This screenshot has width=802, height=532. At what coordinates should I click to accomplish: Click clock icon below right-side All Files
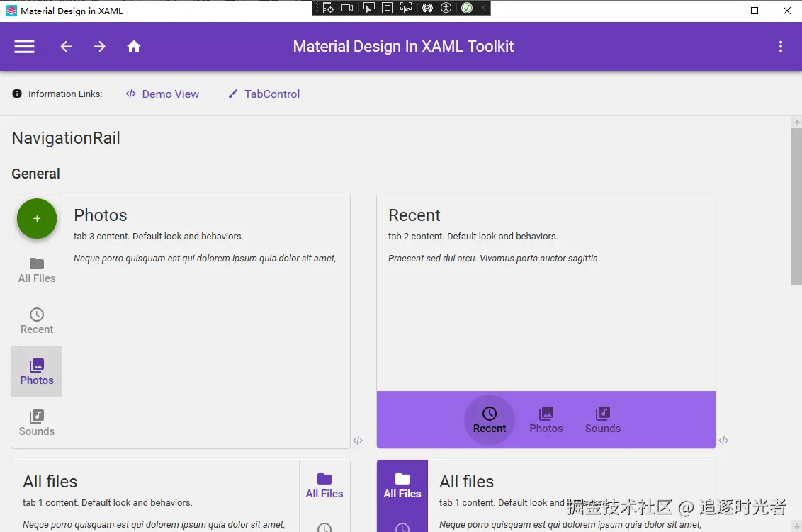point(324,528)
